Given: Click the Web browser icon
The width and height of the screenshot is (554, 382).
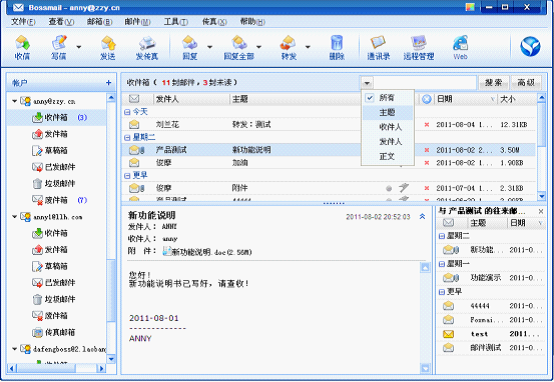Looking at the screenshot, I should [460, 48].
